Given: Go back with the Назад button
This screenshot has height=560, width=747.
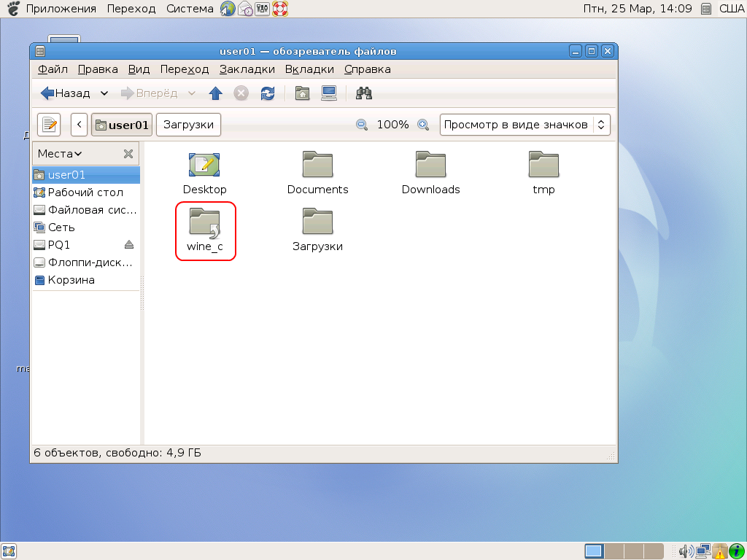Looking at the screenshot, I should [x=65, y=93].
